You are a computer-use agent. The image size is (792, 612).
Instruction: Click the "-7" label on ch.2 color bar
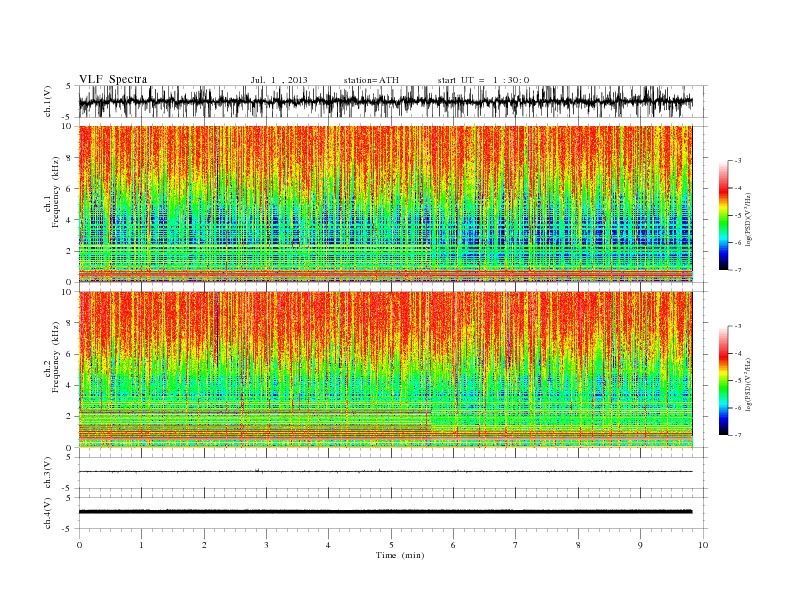(737, 435)
